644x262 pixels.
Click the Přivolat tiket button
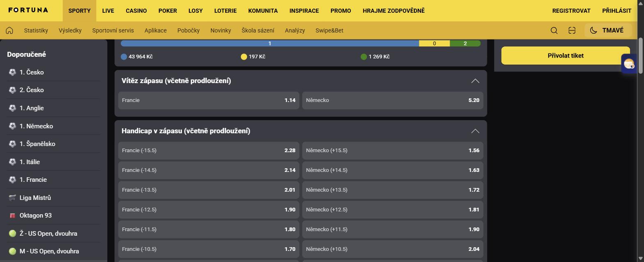pos(566,56)
